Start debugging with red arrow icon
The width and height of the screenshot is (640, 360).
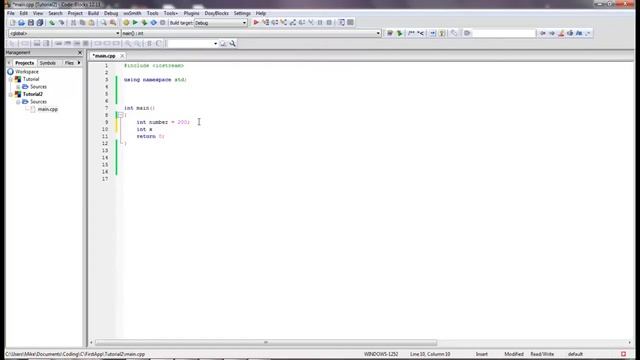(256, 22)
